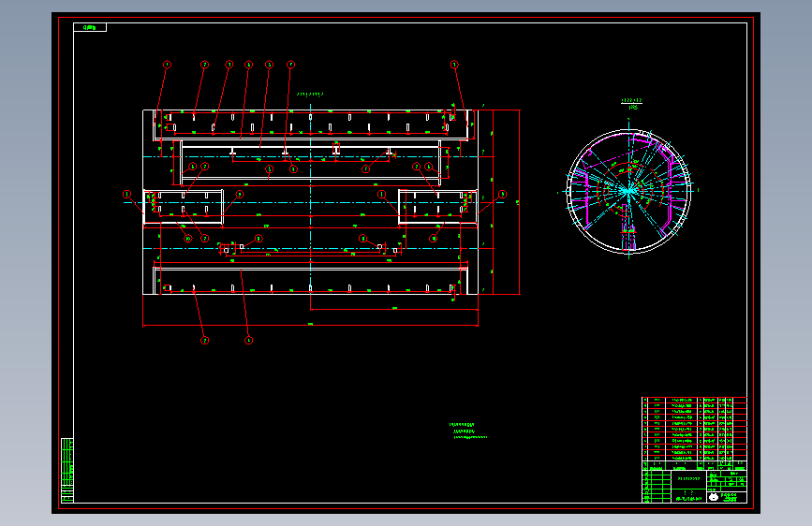This screenshot has height=526, width=812.
Task: Select the green revision strip in the left margin
Action: tap(67, 470)
